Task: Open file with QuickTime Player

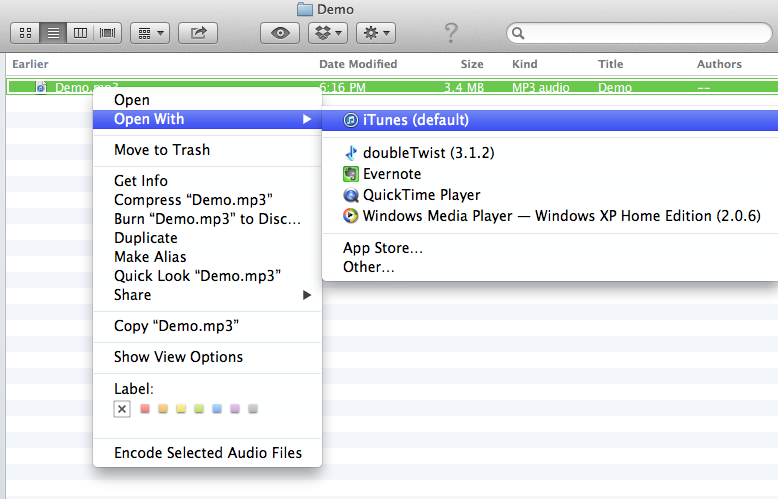Action: click(420, 195)
